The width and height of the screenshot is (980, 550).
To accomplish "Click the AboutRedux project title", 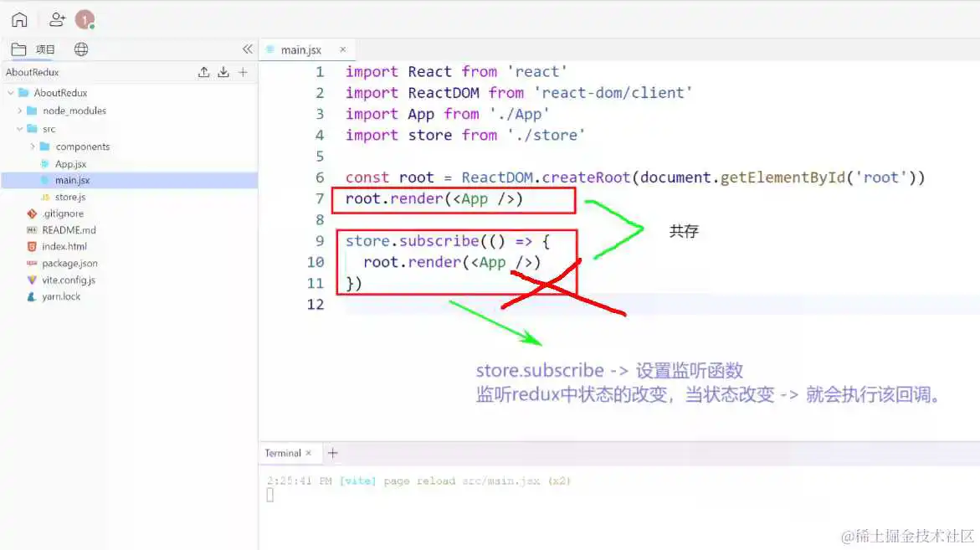I will (x=33, y=73).
